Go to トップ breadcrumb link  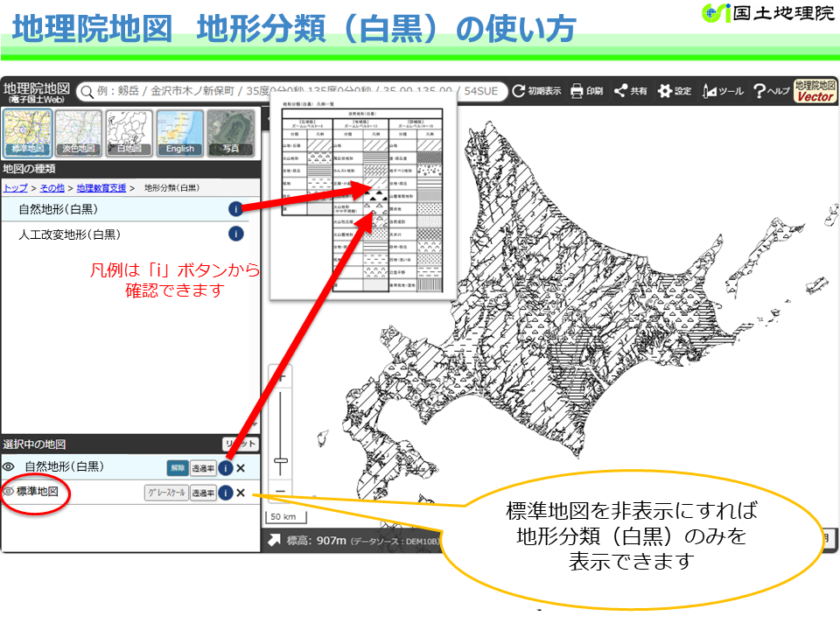coord(16,188)
